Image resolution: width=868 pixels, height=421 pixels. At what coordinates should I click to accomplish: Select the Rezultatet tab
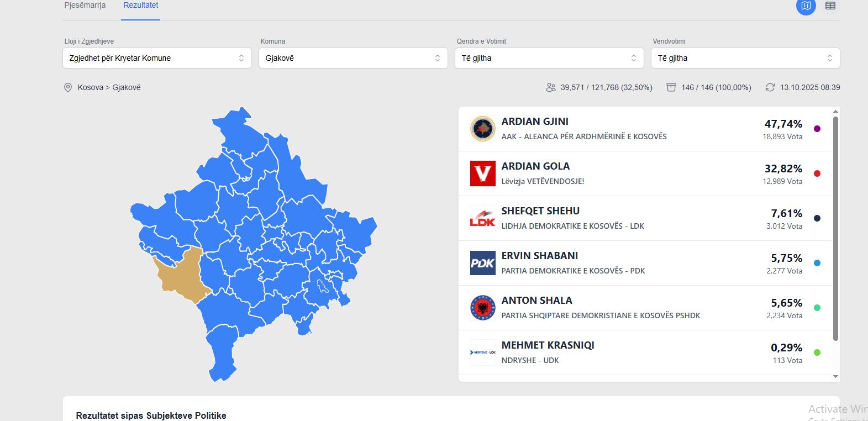[x=141, y=6]
